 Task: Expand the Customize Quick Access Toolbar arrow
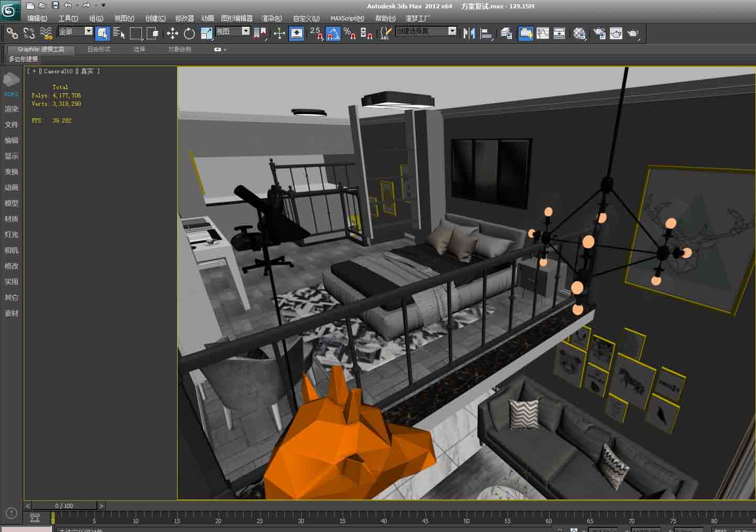pyautogui.click(x=103, y=6)
